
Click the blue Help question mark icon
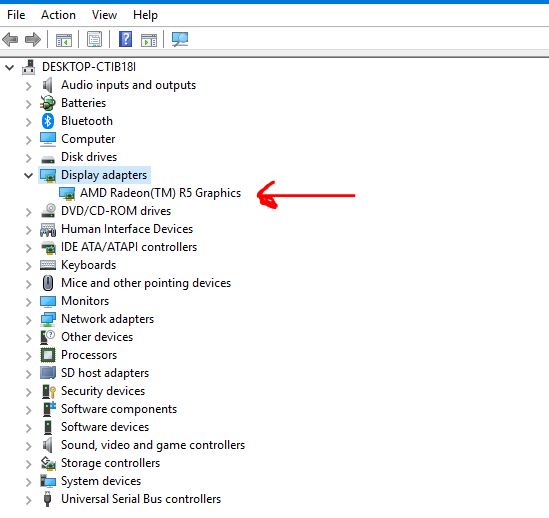125,39
